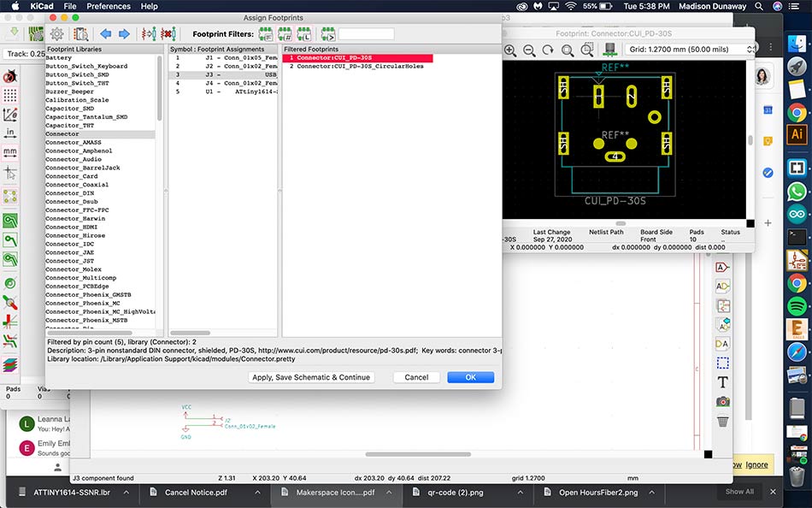Image resolution: width=812 pixels, height=508 pixels.
Task: Toggle filter by schematic symbol footprint filters
Action: [x=266, y=34]
